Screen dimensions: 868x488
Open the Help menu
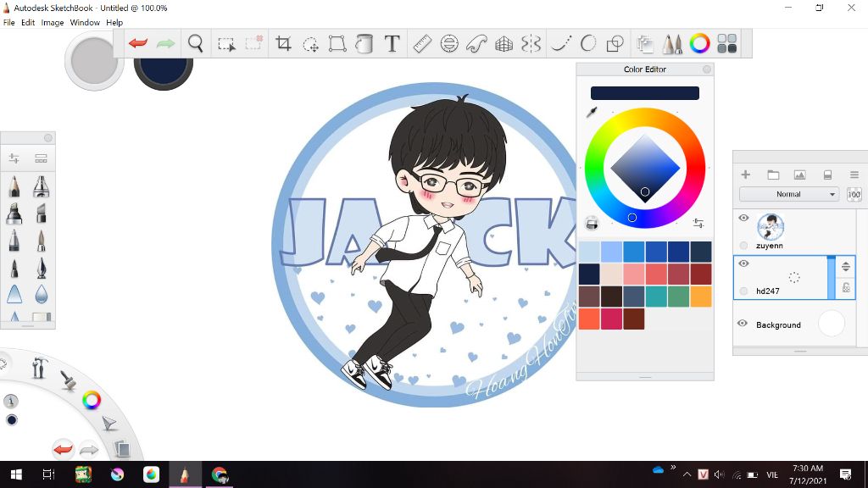click(x=114, y=23)
